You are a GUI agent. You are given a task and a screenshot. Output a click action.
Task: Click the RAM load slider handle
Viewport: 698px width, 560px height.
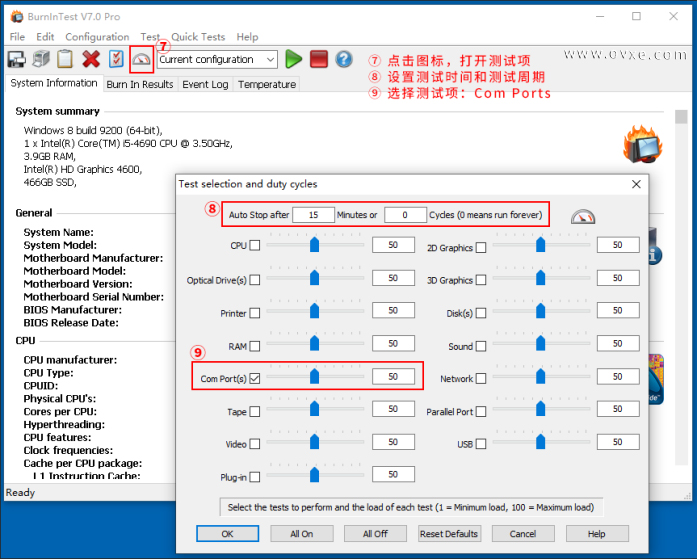point(314,343)
